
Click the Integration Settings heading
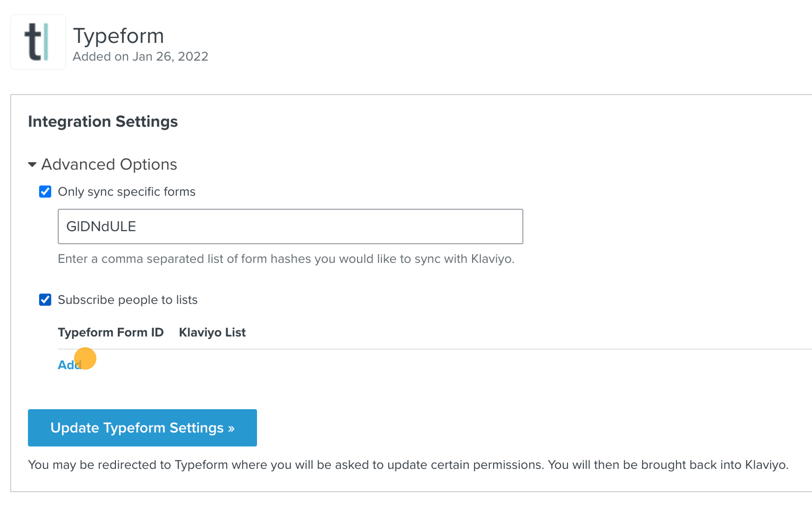click(x=103, y=122)
